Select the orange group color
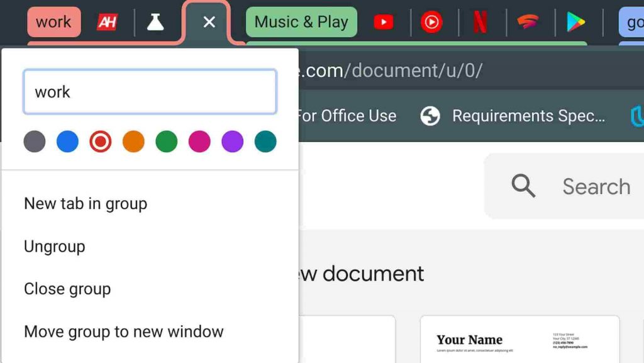Image resolution: width=644 pixels, height=363 pixels. (x=133, y=142)
